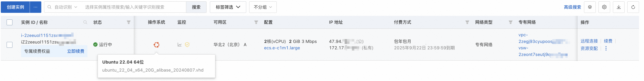Click the refresh list icon
Viewport: 644px width, 81px height.
click(x=633, y=7)
